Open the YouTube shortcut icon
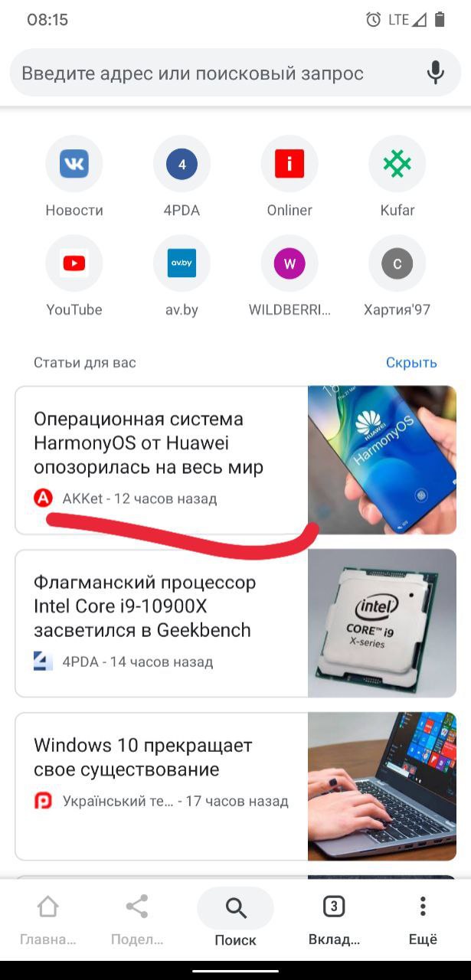 pyautogui.click(x=74, y=263)
